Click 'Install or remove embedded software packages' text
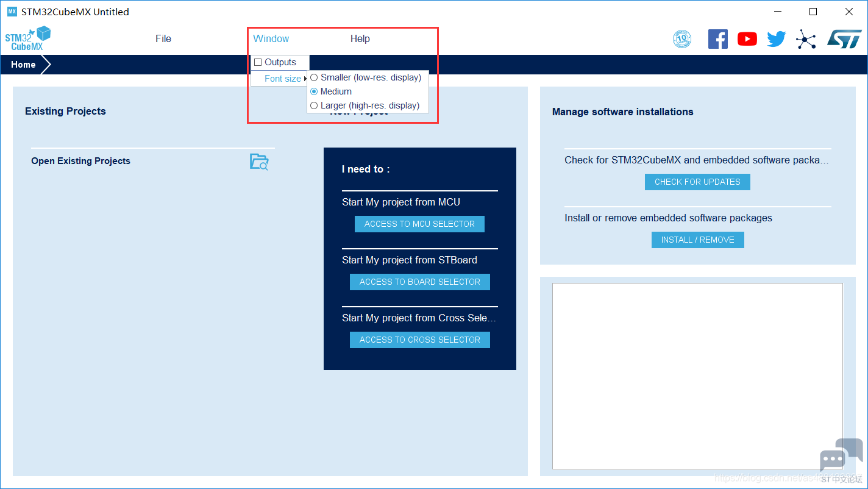The height and width of the screenshot is (489, 868). [668, 218]
